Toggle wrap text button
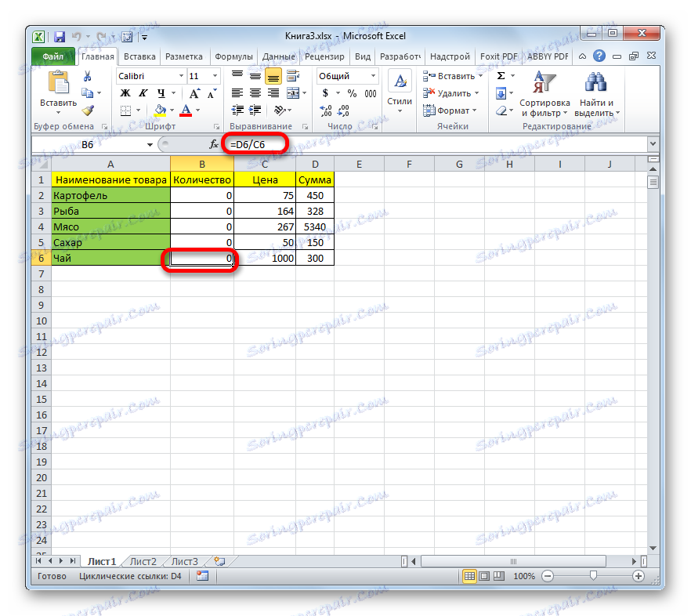This screenshot has width=691, height=616. [293, 76]
